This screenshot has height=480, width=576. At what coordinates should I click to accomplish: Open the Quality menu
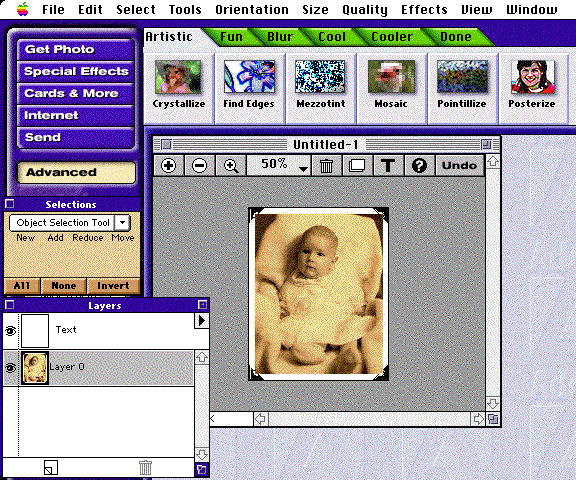[x=365, y=10]
